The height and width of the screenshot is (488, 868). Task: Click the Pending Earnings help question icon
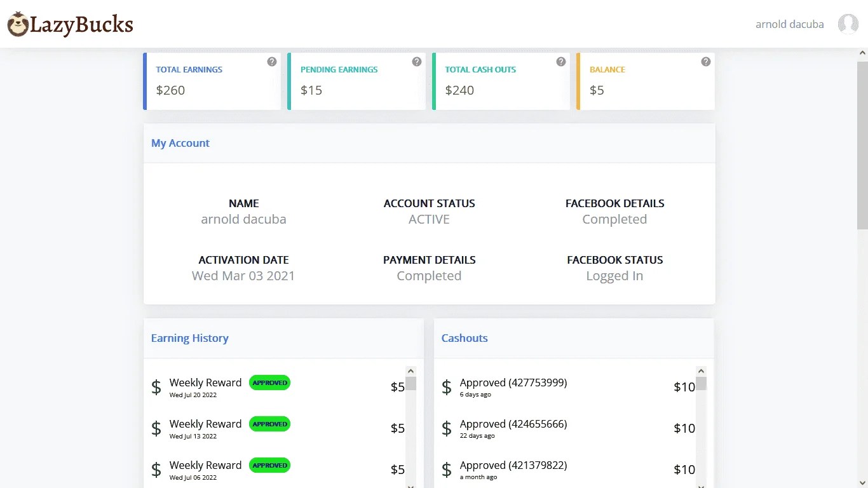pos(417,62)
